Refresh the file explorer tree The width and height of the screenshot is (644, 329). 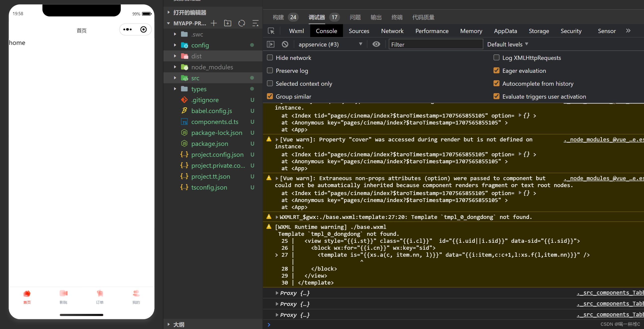[x=242, y=23]
